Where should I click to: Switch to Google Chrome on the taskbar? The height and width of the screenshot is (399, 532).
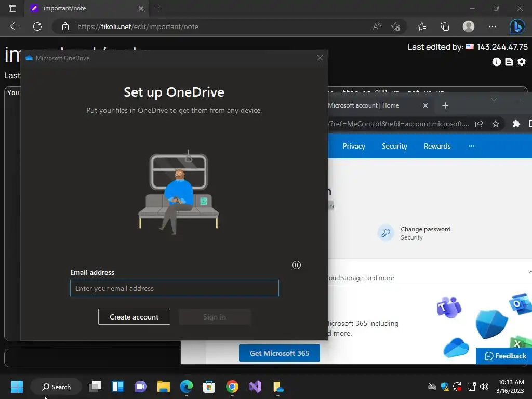click(232, 387)
